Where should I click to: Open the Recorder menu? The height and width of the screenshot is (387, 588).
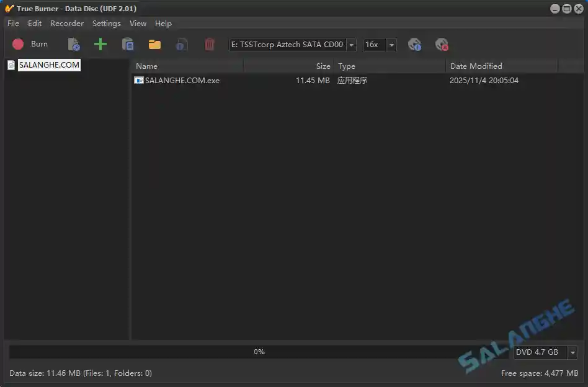tap(66, 23)
